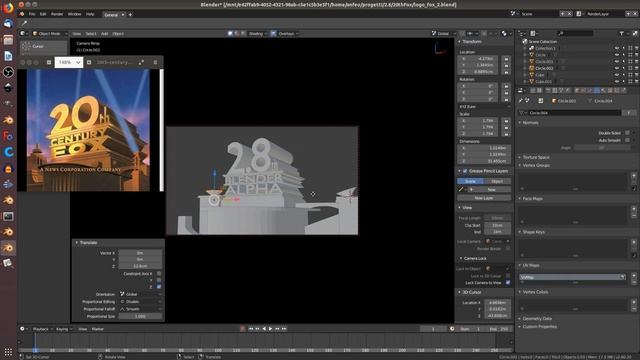Open the Object Mode dropdown

(x=49, y=33)
